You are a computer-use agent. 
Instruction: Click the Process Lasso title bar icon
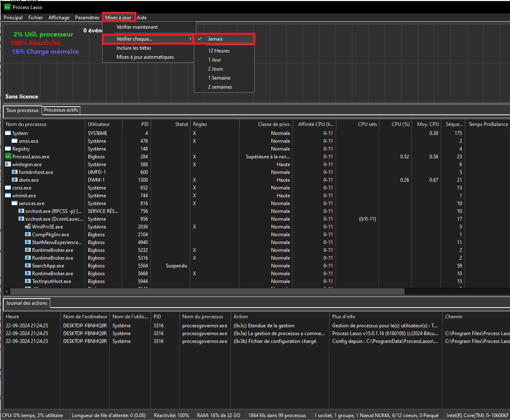click(x=7, y=7)
